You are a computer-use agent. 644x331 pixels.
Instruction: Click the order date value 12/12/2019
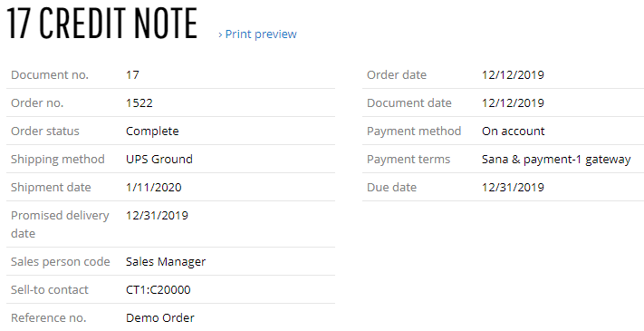click(x=513, y=75)
